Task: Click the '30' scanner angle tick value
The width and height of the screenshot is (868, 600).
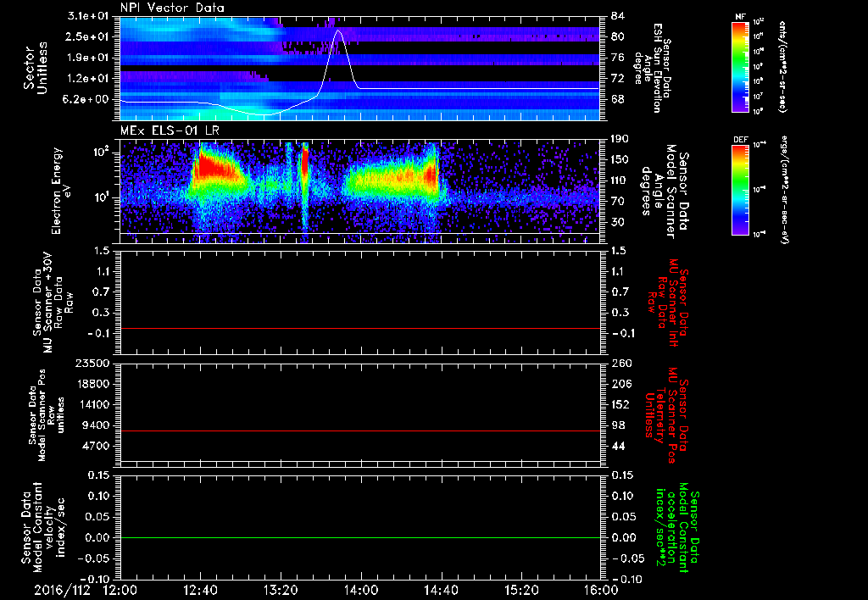Action: coord(618,222)
